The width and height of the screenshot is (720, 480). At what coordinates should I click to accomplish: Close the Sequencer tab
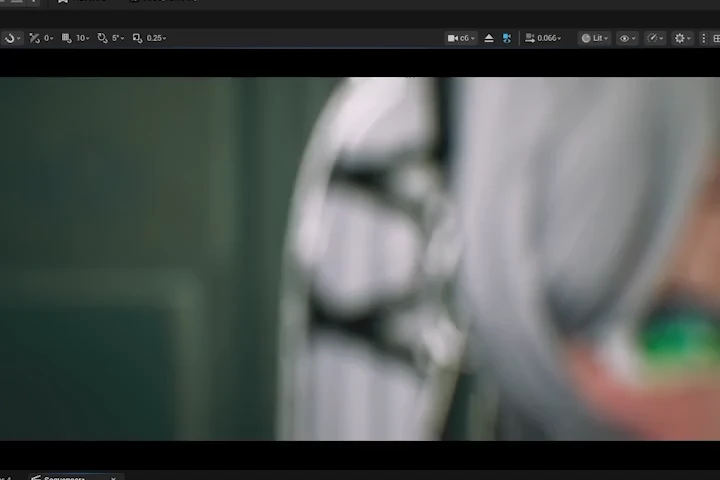(x=113, y=478)
